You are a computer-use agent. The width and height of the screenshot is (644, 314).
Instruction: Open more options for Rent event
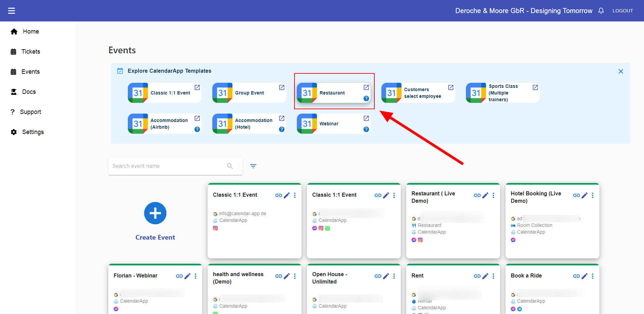pos(493,276)
